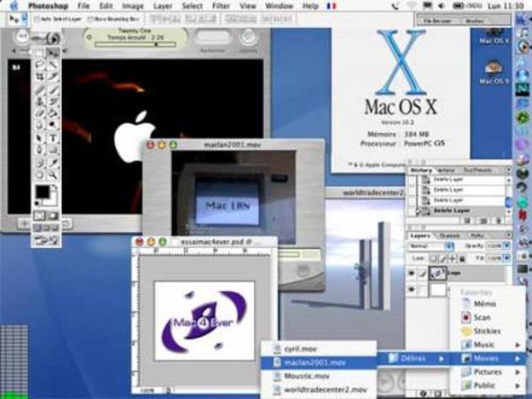The image size is (532, 399).
Task: Select the Dodge tool
Action: point(53,124)
